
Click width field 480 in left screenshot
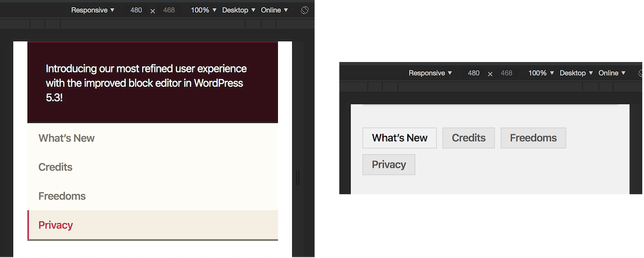click(x=136, y=10)
